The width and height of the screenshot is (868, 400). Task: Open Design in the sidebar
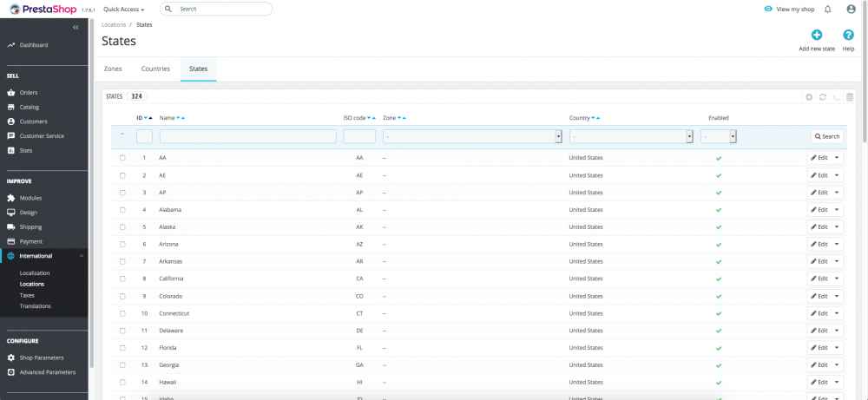29,213
